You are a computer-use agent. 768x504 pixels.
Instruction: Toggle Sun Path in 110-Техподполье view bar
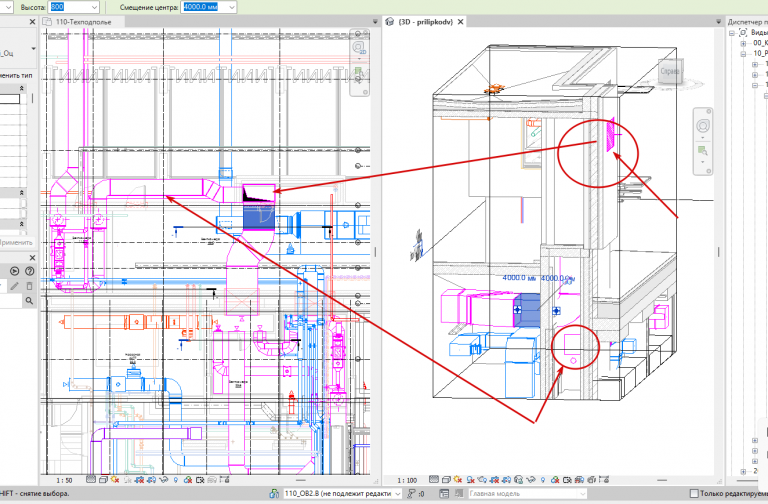point(115,480)
